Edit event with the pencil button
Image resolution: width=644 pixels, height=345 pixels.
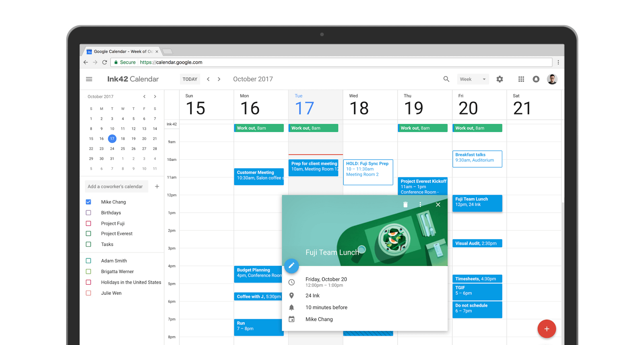pyautogui.click(x=291, y=265)
